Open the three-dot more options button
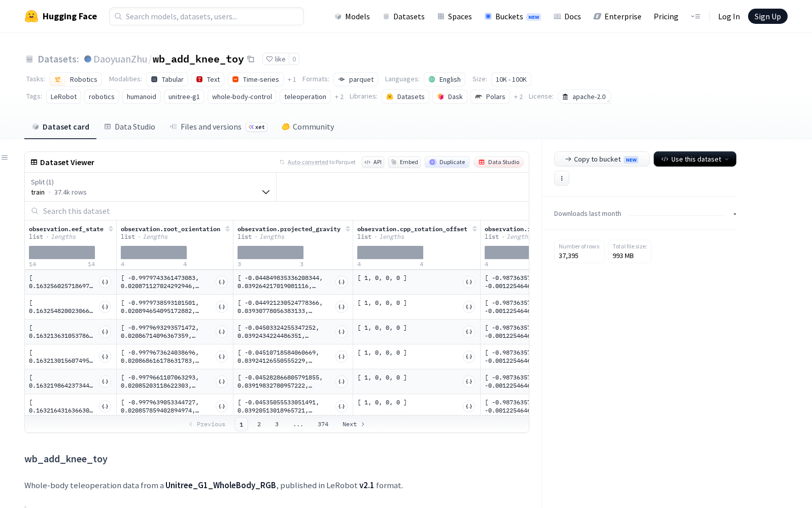Image resolution: width=812 pixels, height=508 pixels. (562, 178)
